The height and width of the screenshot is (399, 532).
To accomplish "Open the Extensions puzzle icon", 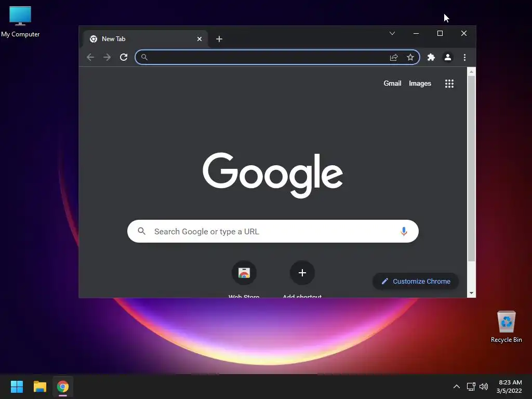I will (x=431, y=57).
